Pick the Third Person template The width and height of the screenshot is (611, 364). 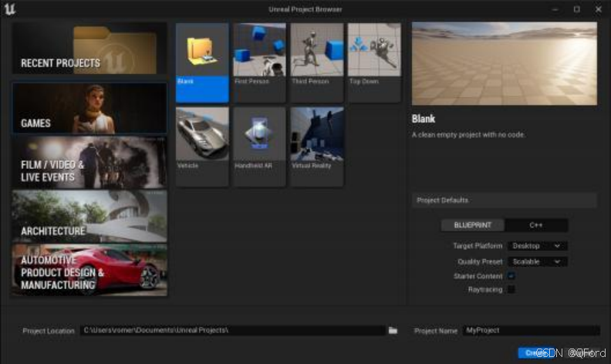317,62
